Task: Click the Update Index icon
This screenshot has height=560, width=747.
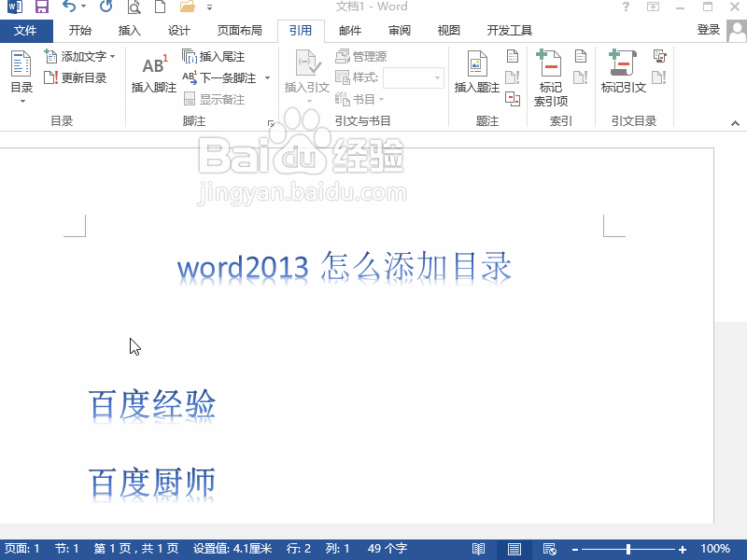Action: (x=581, y=77)
